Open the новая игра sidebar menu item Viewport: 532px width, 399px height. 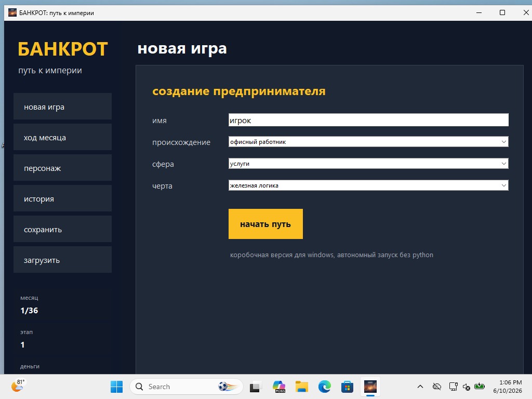tap(62, 107)
